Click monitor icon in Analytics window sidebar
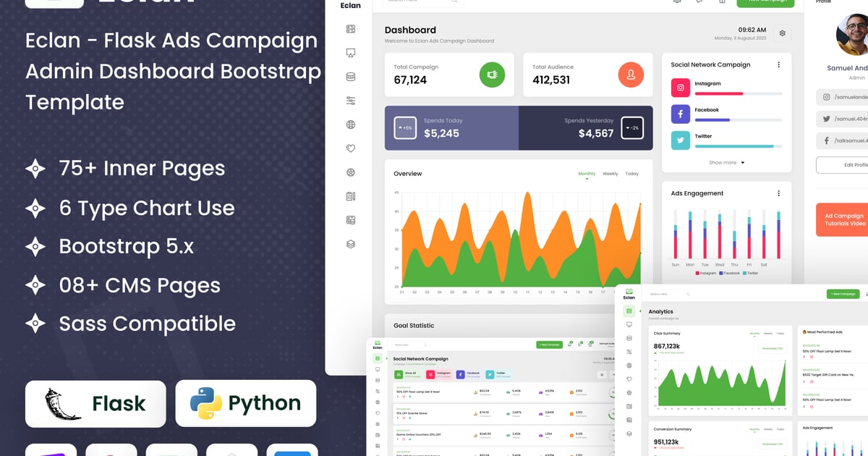Screen dimensions: 868x456 click(x=629, y=325)
